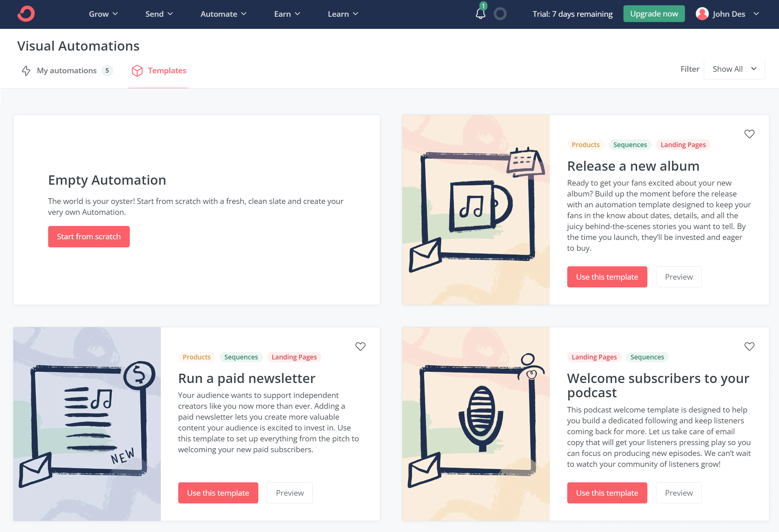Screen dimensions: 779x532
Task: Click the search/circle icon next to bell
Action: [499, 13]
